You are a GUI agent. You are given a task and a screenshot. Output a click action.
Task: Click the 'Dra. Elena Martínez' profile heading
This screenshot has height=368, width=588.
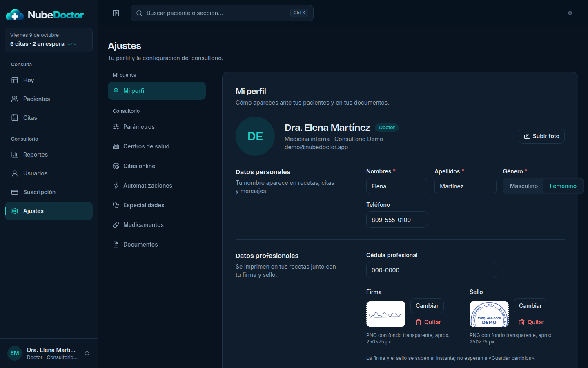(327, 128)
